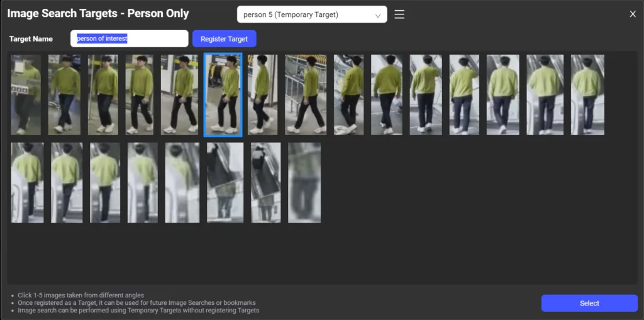Screen dimensions: 644x320
Task: Confirm with the Select button
Action: point(589,303)
